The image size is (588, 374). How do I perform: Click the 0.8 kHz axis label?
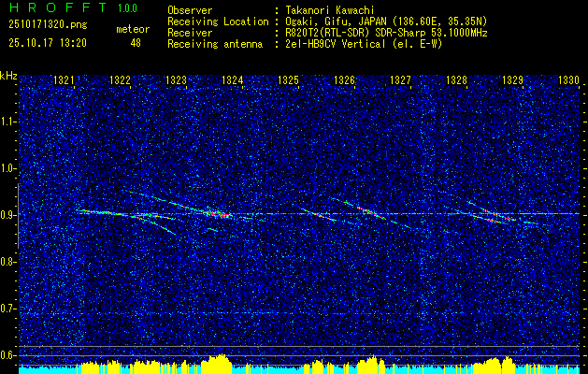(7, 262)
